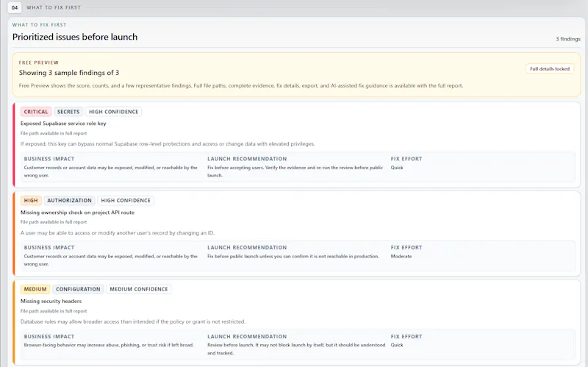The height and width of the screenshot is (367, 588).
Task: Click 'If exposed, this key can bypass' description
Action: tap(168, 143)
